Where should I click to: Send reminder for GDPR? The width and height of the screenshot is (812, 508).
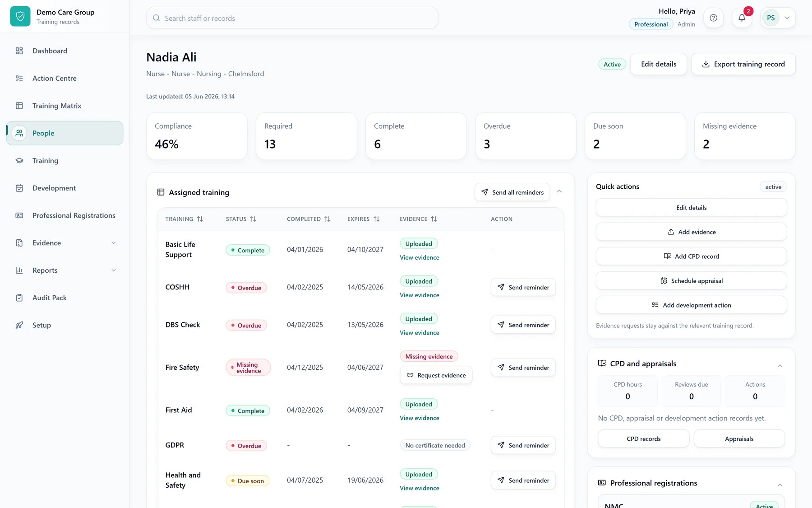click(523, 445)
